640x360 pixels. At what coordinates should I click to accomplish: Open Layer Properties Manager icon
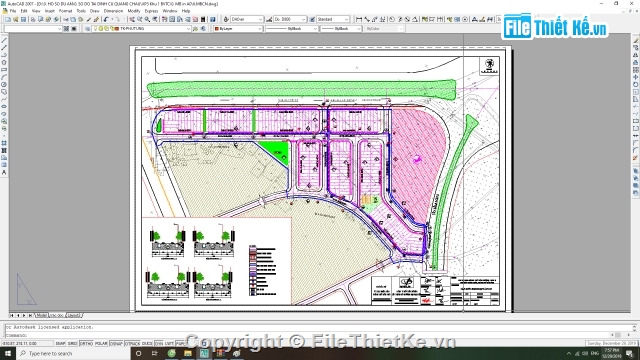(x=87, y=29)
